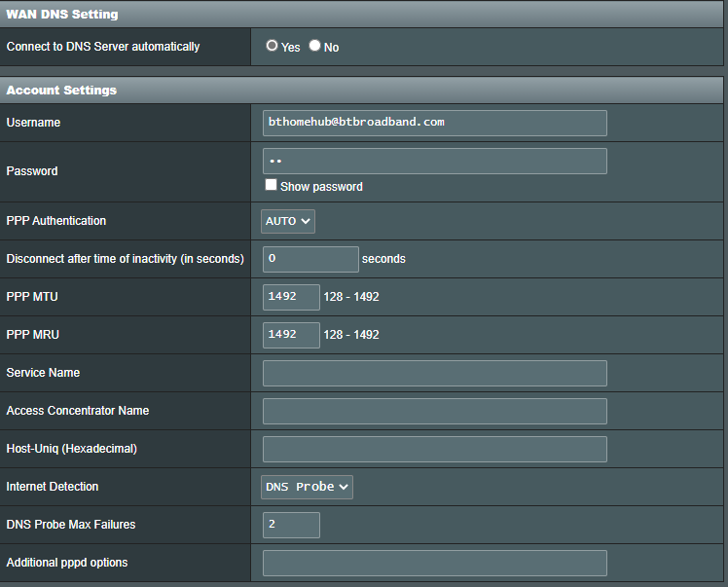
Task: Enable the Show password checkbox
Action: tap(271, 186)
